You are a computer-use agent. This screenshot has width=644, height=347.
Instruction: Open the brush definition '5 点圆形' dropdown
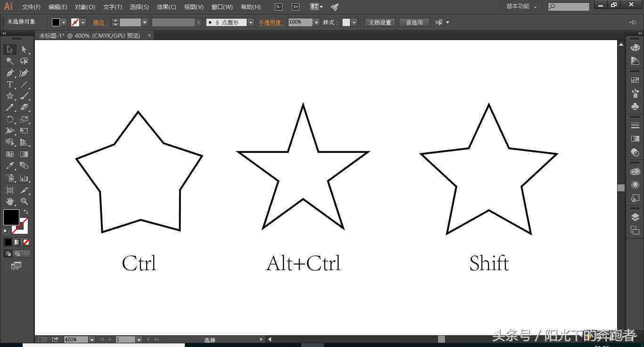coord(251,23)
